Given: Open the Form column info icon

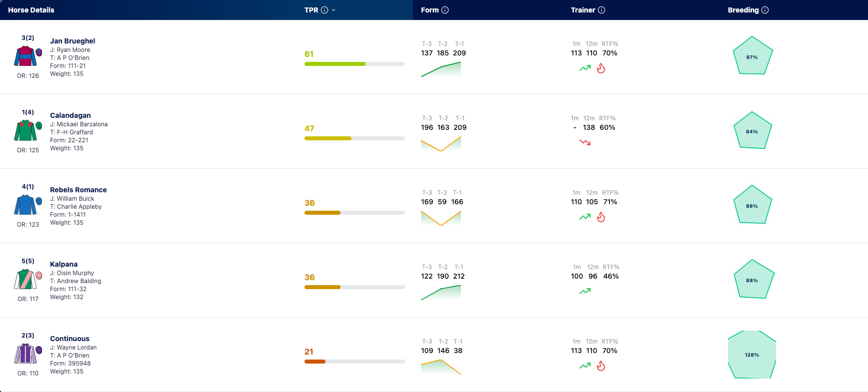Looking at the screenshot, I should point(445,10).
